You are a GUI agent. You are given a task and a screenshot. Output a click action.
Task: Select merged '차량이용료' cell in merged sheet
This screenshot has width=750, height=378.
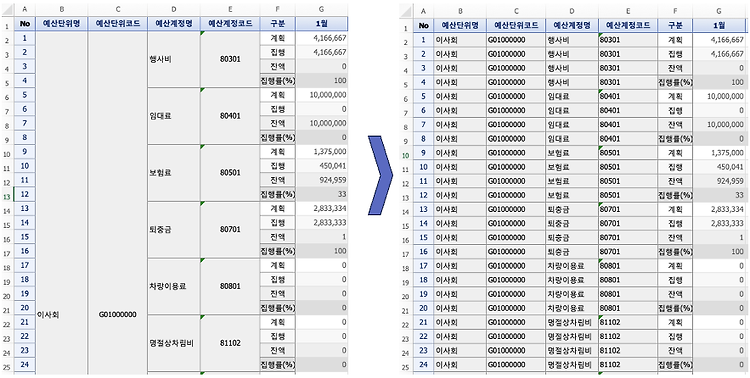[x=174, y=286]
